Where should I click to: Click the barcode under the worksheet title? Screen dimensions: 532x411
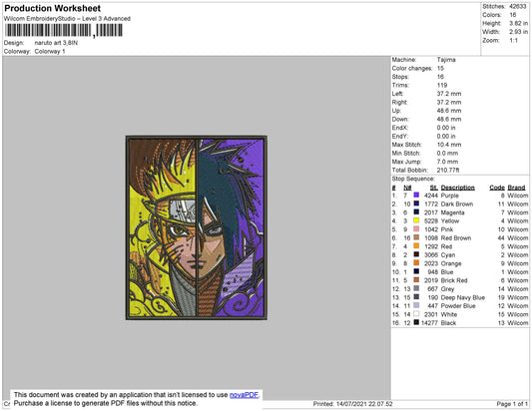(x=64, y=31)
